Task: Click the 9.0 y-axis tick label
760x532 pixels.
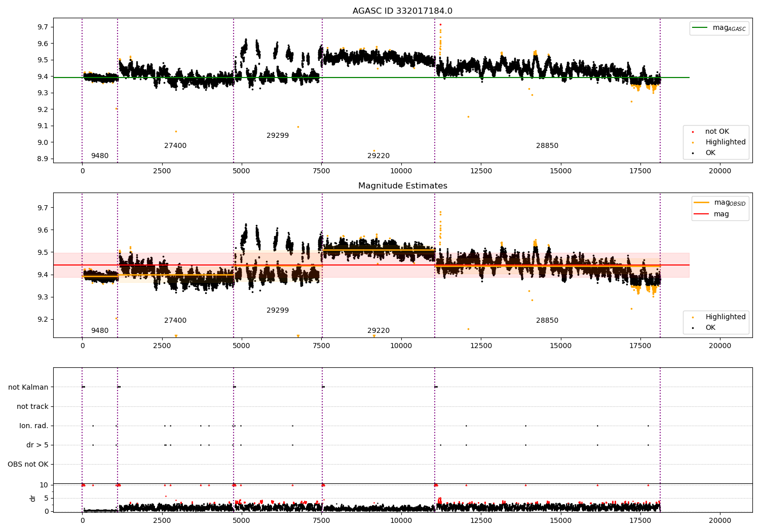Action: tap(43, 142)
